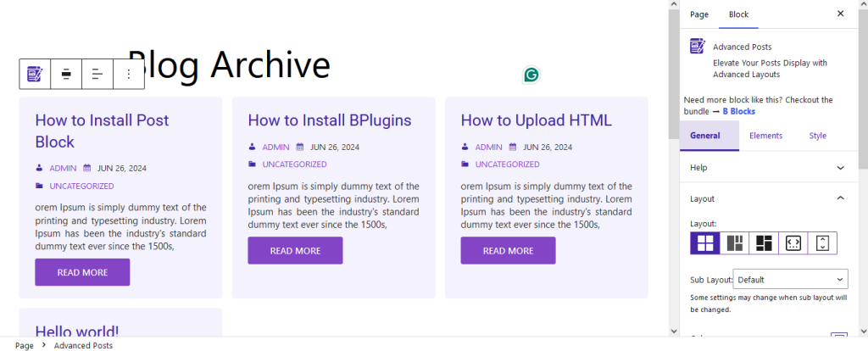Click READ MORE under How to Upload HTML

[x=509, y=251]
